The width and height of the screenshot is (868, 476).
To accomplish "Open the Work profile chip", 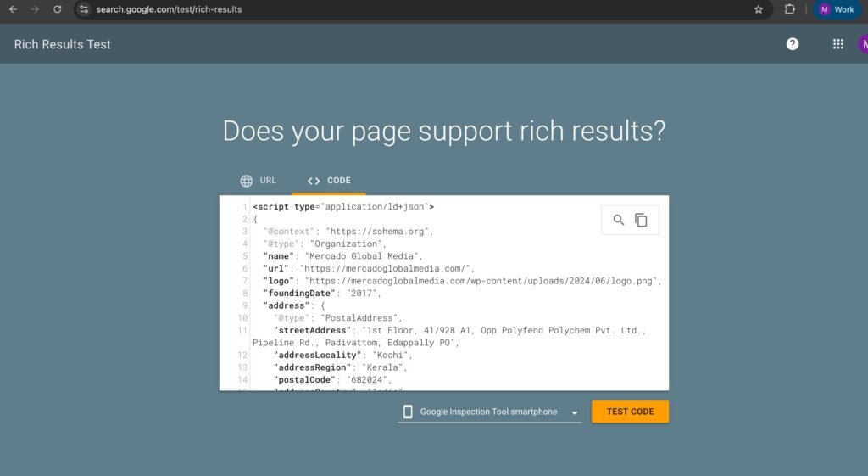I will click(x=837, y=9).
